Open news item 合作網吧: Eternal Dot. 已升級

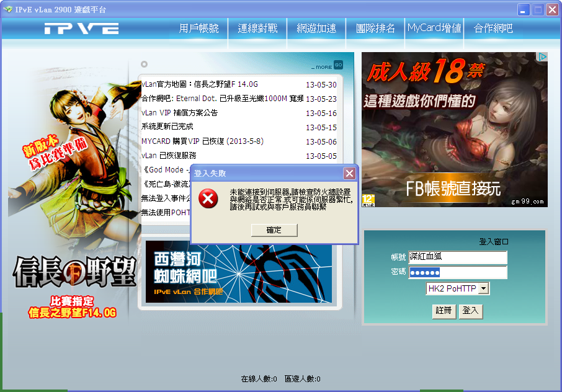222,99
